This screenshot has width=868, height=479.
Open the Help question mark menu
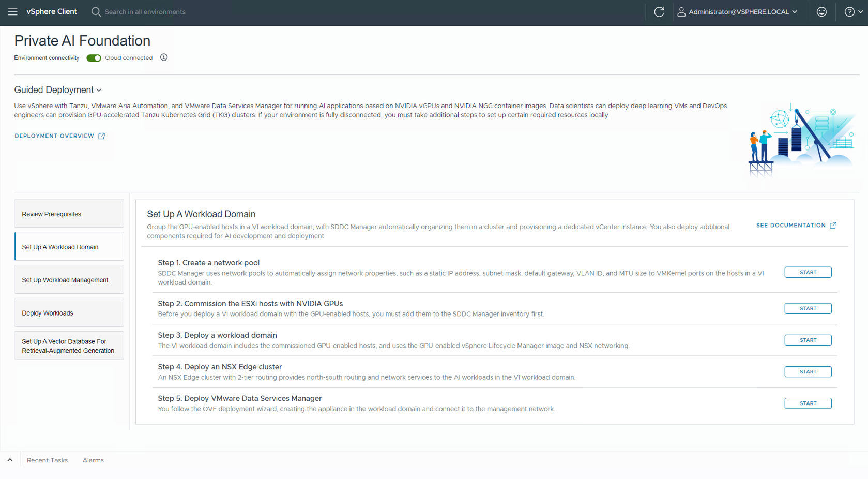coord(849,12)
